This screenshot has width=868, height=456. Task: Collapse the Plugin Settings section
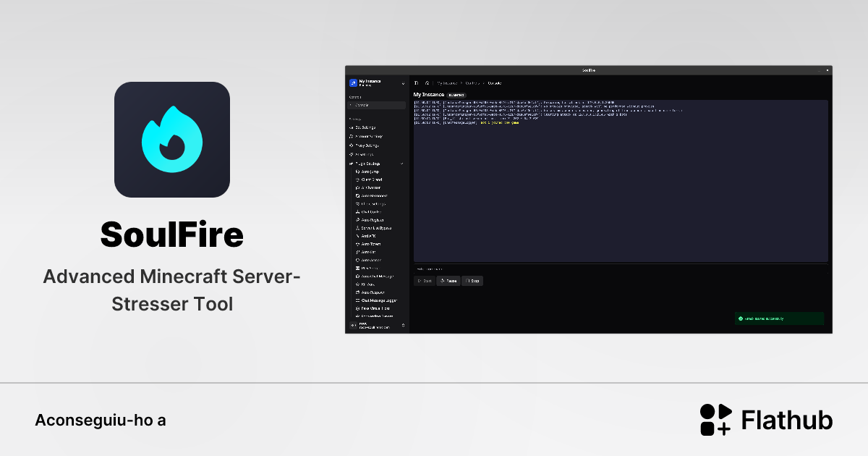[x=402, y=162]
